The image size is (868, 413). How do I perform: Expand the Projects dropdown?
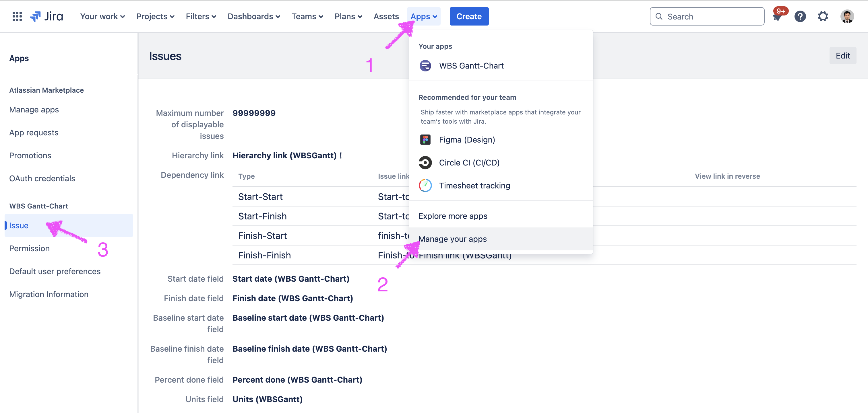point(155,16)
